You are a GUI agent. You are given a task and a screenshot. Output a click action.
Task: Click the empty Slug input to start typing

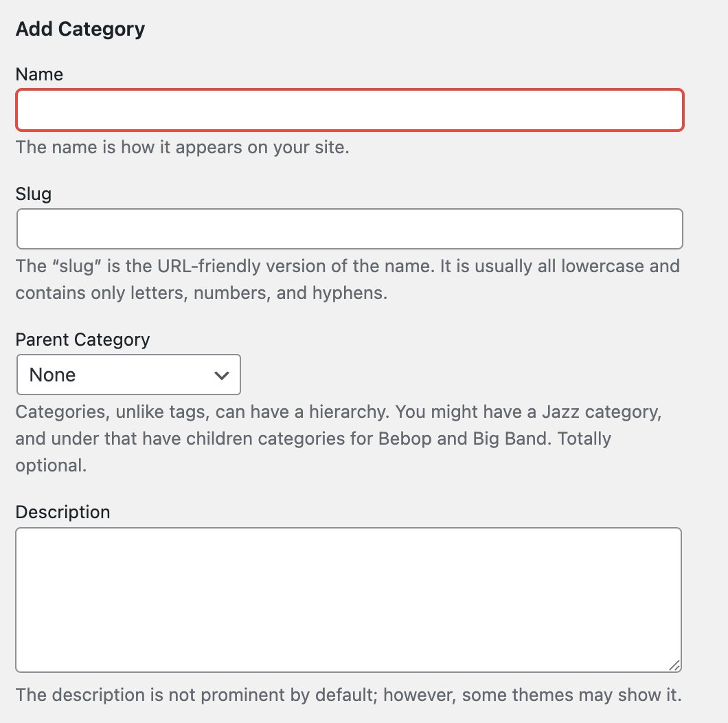click(x=350, y=228)
